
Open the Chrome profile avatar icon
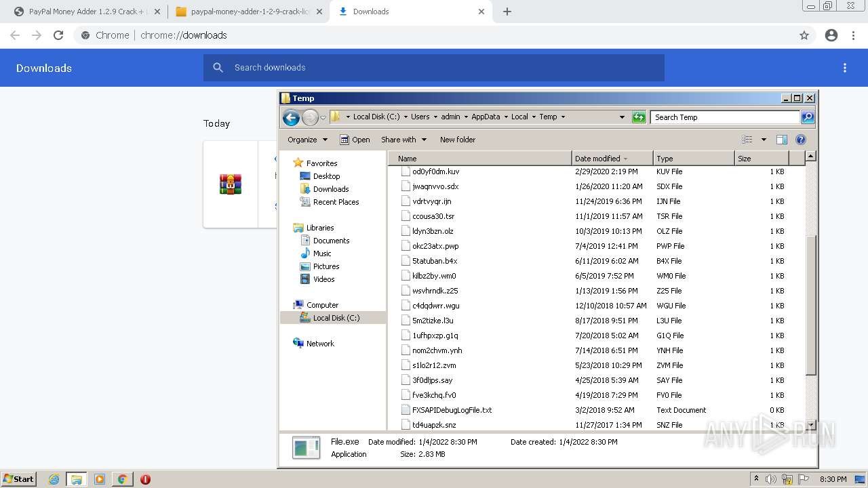pyautogui.click(x=831, y=35)
